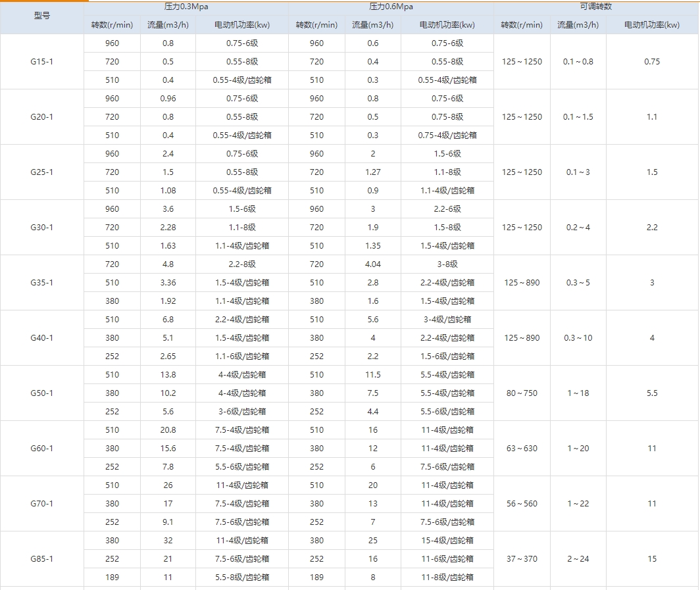The width and height of the screenshot is (700, 590).
Task: Click motor cell 3-8级
Action: tap(447, 264)
